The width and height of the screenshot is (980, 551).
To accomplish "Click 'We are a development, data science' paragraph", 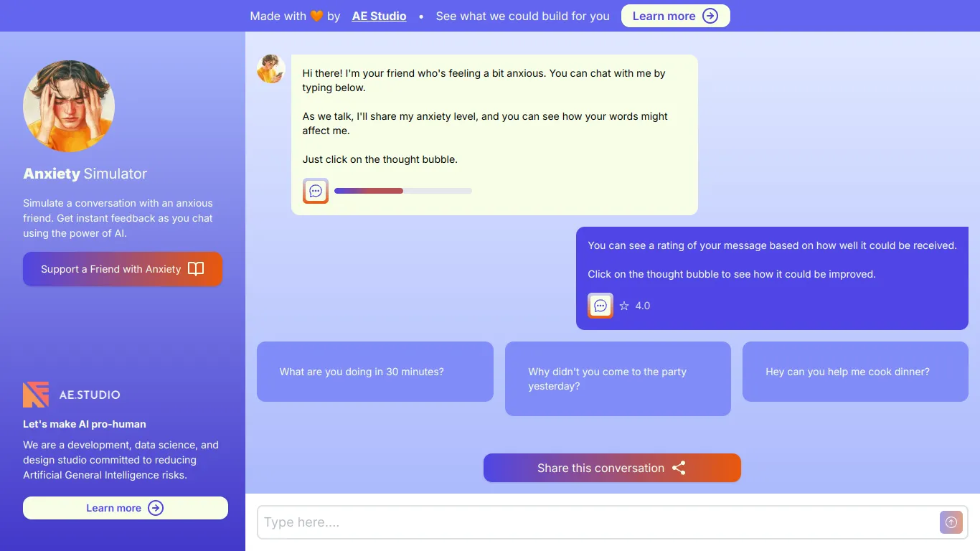I will pos(121,460).
